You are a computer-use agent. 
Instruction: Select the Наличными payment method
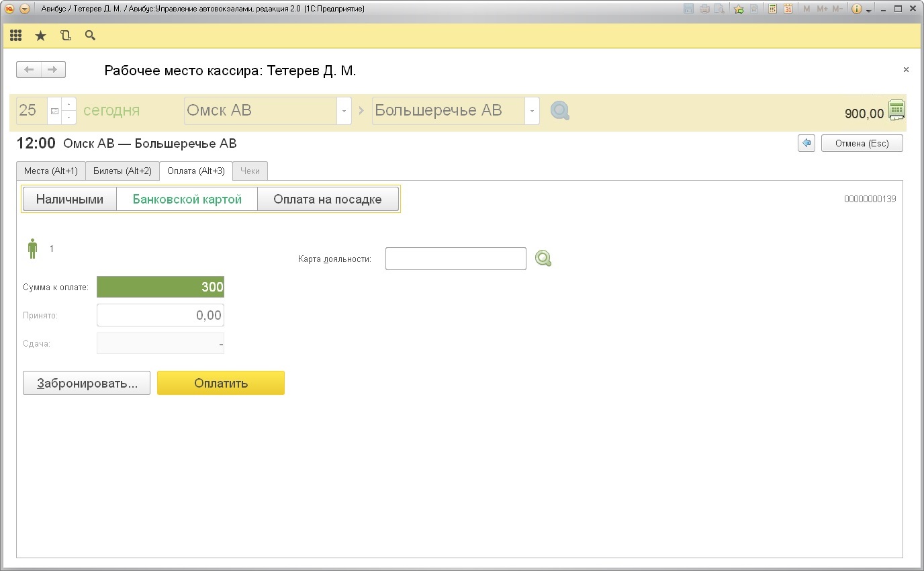[70, 199]
